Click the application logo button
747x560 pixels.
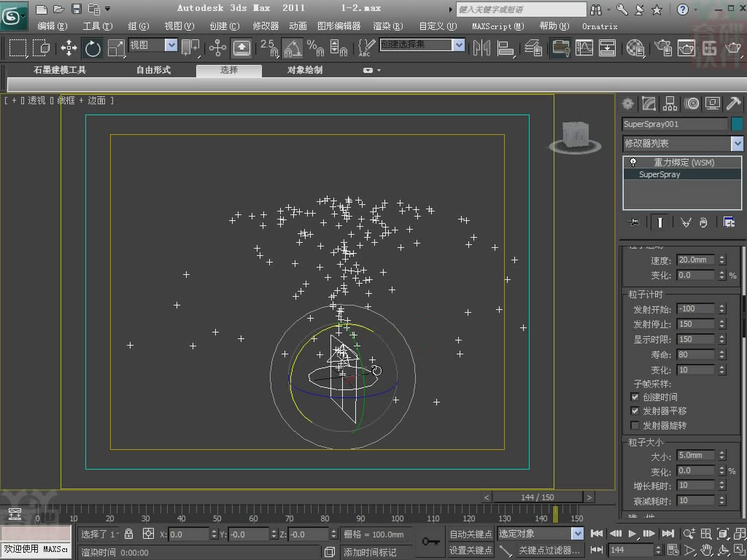click(x=13, y=16)
